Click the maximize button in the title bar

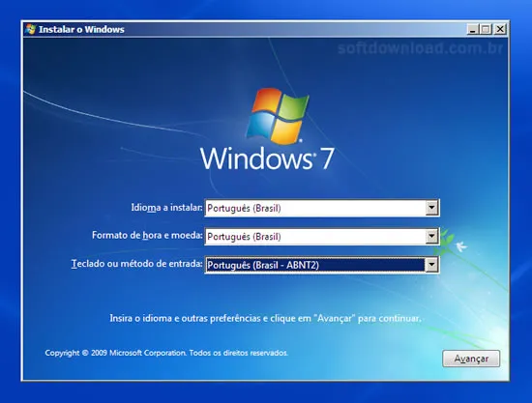tap(486, 30)
